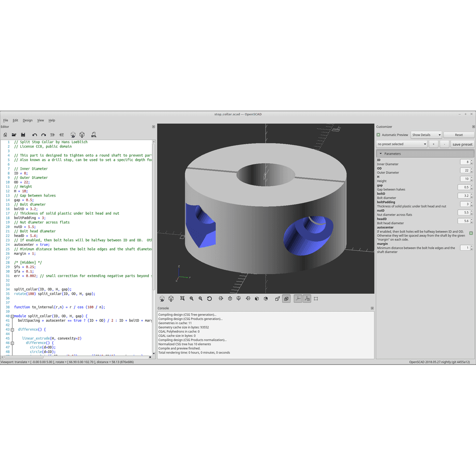Click the 3D collar model viewport

[265, 209]
